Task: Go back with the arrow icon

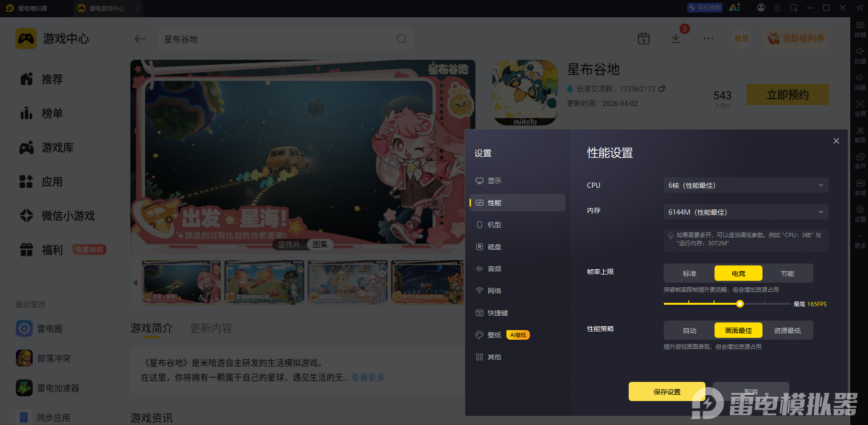Action: coord(140,39)
